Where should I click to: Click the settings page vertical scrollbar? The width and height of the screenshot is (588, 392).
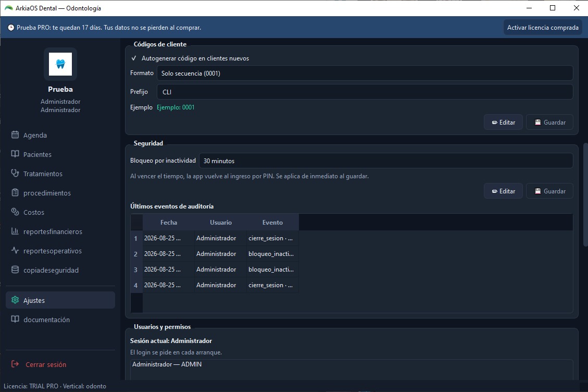[585, 194]
